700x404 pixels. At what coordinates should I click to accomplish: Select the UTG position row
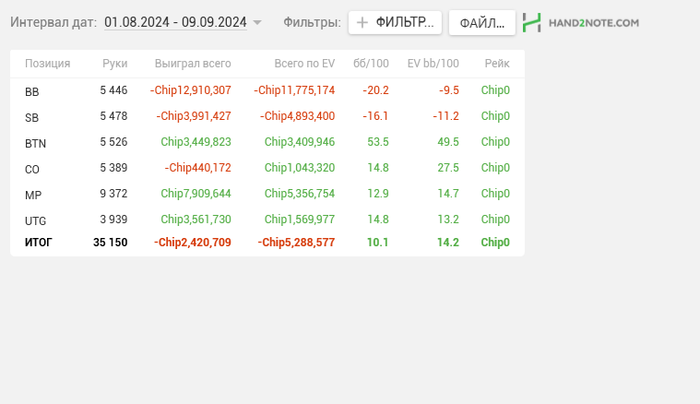pyautogui.click(x=35, y=221)
